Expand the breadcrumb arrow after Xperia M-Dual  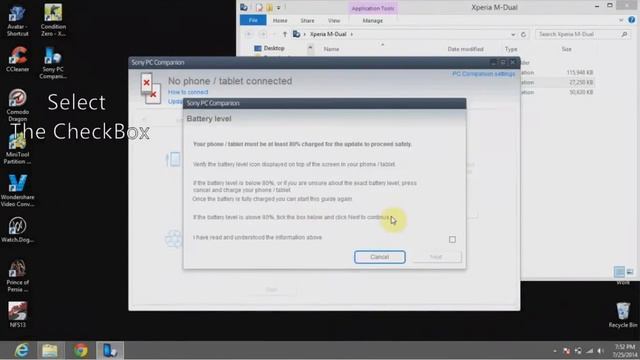pyautogui.click(x=351, y=34)
